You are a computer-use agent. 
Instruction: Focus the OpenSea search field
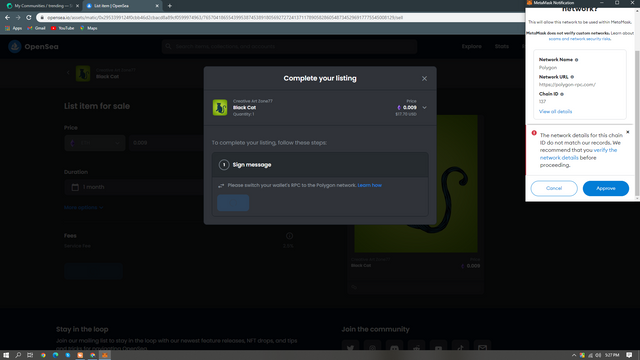click(289, 47)
